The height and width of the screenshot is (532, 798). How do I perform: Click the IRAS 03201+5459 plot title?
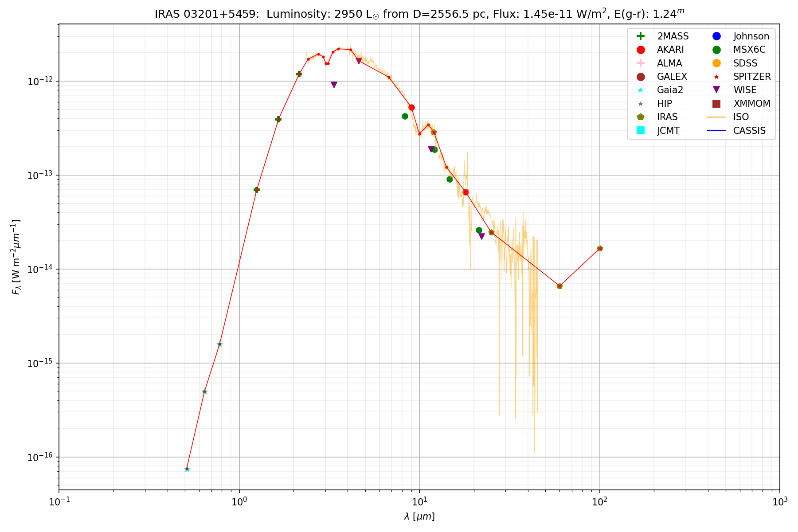(419, 13)
